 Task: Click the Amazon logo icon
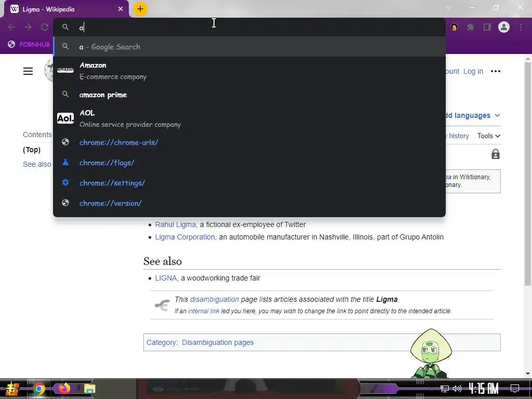point(65,70)
